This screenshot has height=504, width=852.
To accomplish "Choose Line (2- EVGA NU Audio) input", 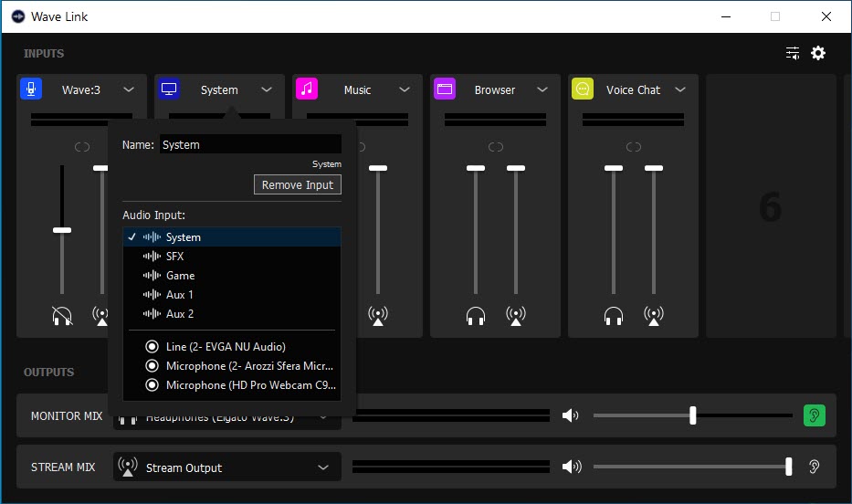I will point(232,347).
